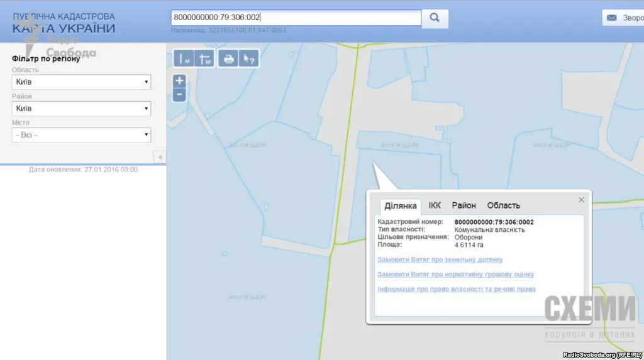The width and height of the screenshot is (644, 360).
Task: Activate the identify object pointer tool
Action: [x=248, y=58]
